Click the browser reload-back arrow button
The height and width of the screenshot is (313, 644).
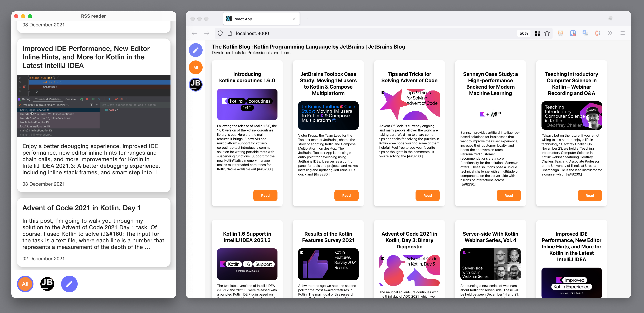point(194,33)
